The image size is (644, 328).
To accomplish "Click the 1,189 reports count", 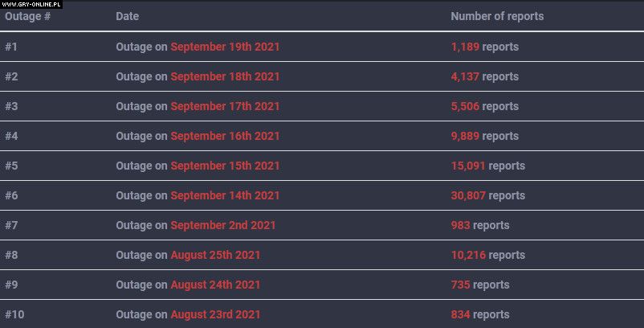I will pos(465,47).
